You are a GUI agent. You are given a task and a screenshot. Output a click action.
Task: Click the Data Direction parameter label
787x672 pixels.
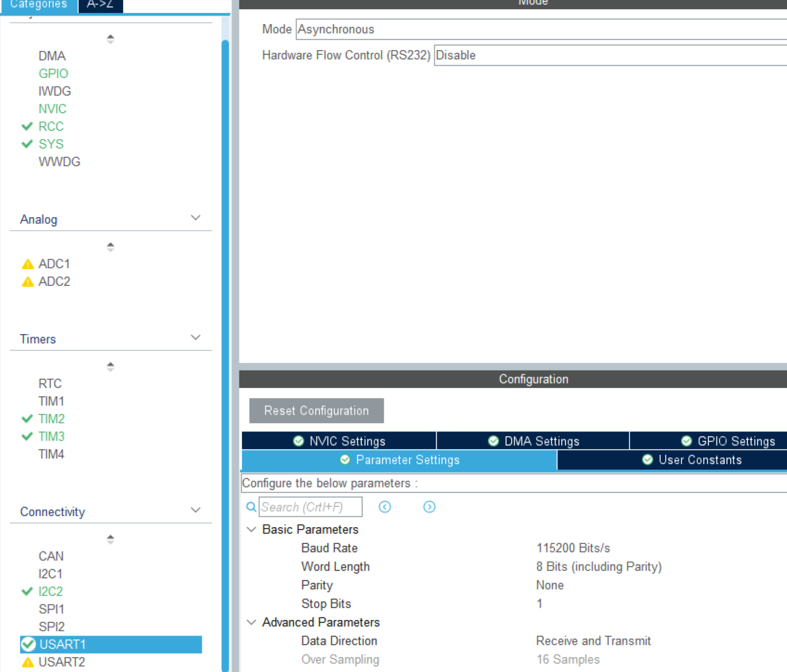(x=339, y=641)
